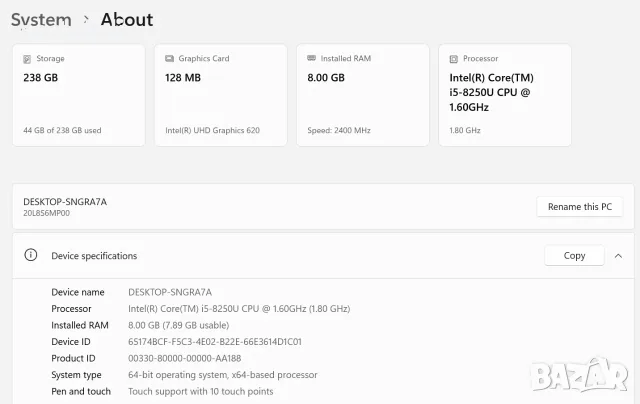Click the About breadcrumb title
This screenshot has height=404, width=640.
[x=127, y=20]
